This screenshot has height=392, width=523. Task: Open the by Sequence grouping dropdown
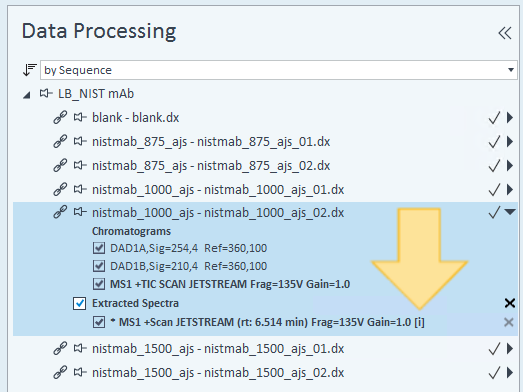279,70
